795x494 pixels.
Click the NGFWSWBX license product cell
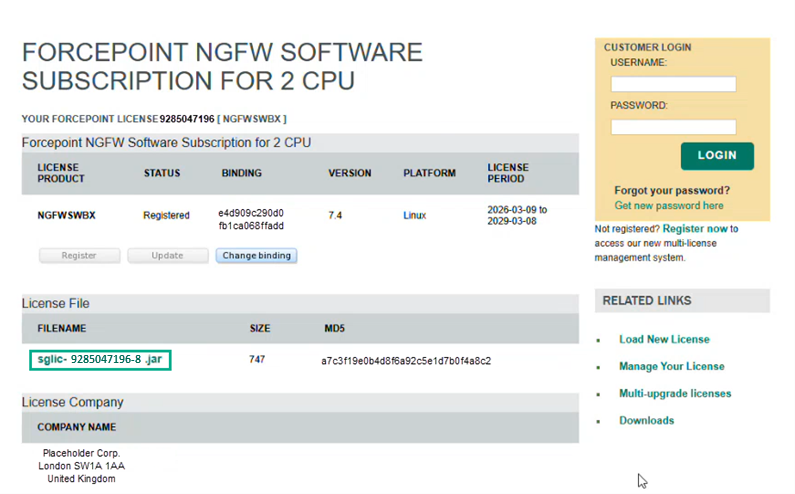[x=66, y=215]
